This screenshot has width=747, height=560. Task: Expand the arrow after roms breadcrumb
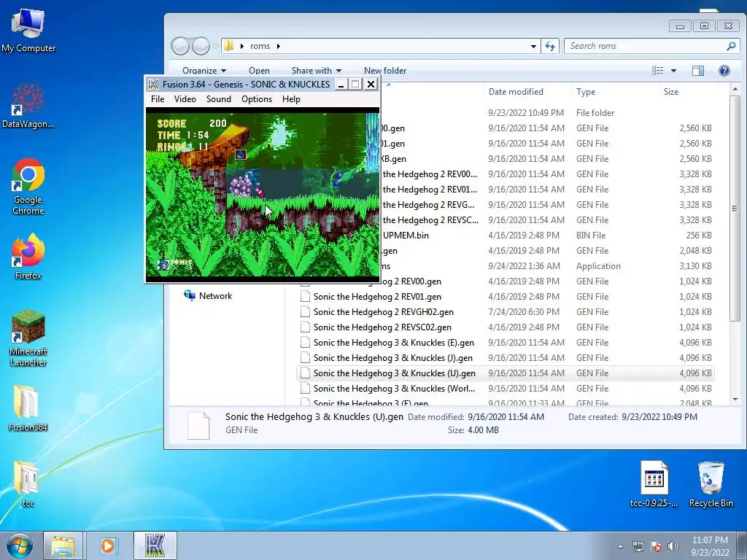(x=278, y=46)
